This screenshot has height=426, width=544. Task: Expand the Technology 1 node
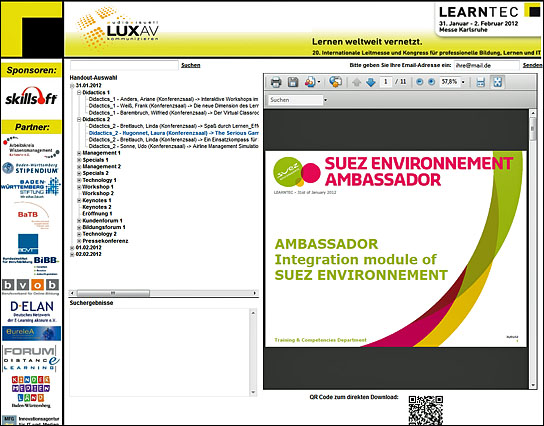pyautogui.click(x=79, y=180)
